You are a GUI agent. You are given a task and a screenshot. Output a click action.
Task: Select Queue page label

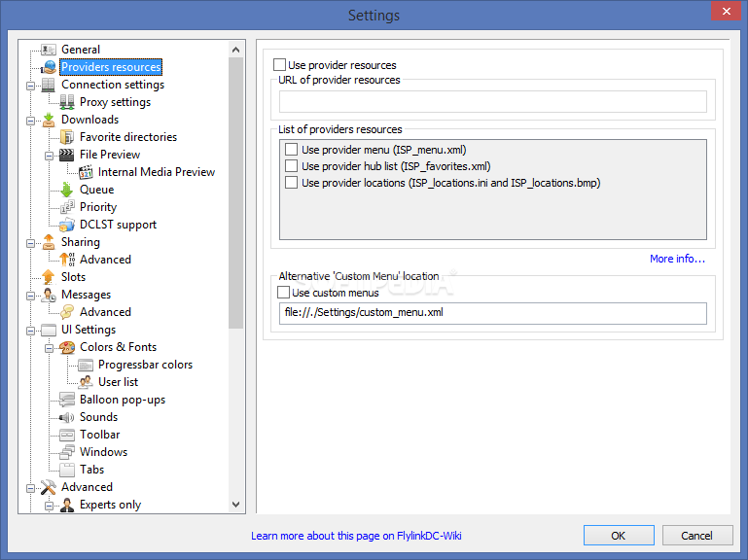point(97,190)
